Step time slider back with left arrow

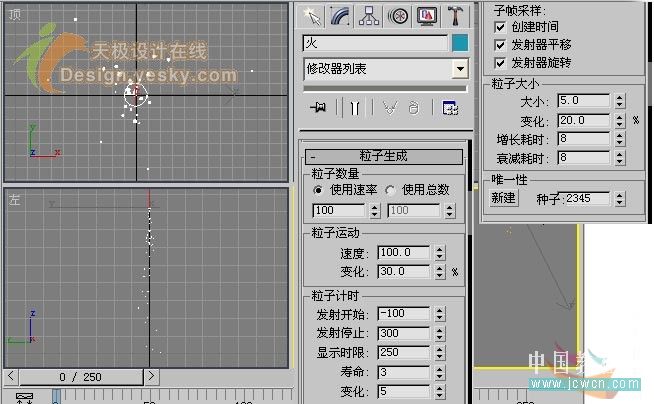pyautogui.click(x=11, y=376)
